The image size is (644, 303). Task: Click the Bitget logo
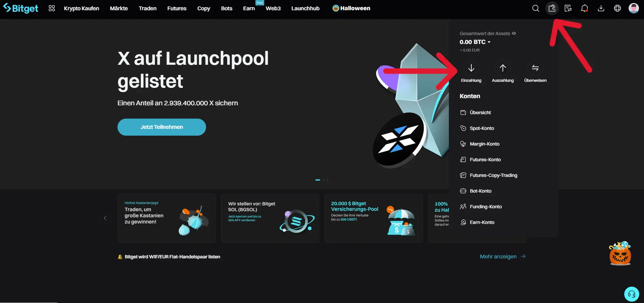click(21, 8)
